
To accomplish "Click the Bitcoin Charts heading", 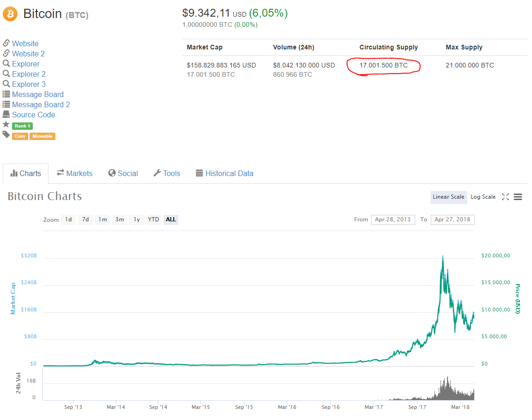I will click(x=45, y=196).
